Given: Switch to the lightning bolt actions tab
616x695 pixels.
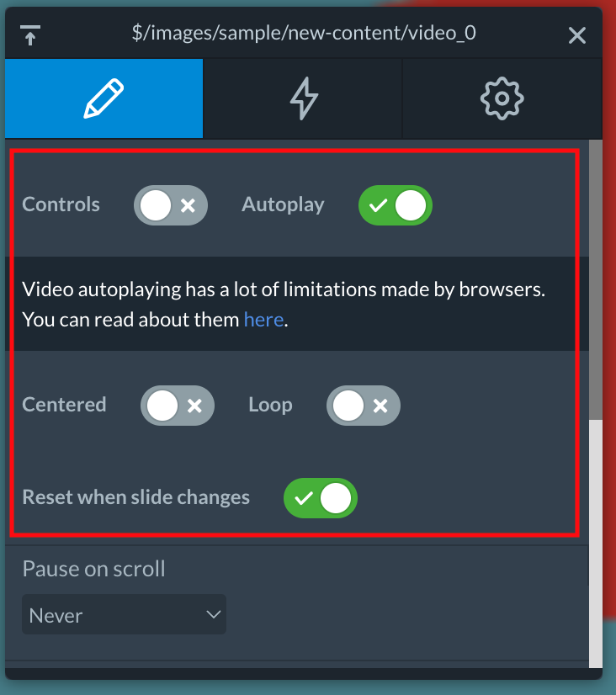Looking at the screenshot, I should 304,98.
